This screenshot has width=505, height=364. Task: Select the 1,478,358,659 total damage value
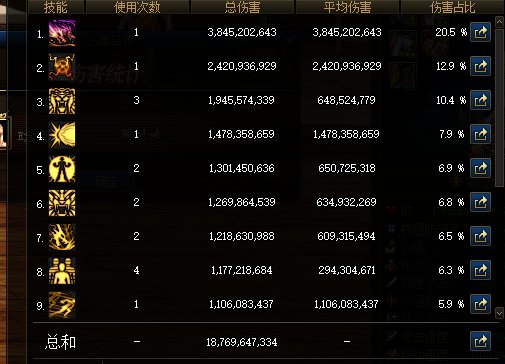pos(241,134)
